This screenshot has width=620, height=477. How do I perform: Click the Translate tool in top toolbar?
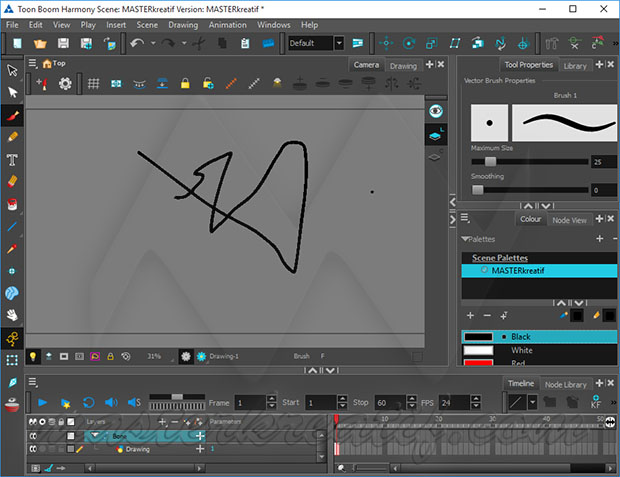[386, 43]
